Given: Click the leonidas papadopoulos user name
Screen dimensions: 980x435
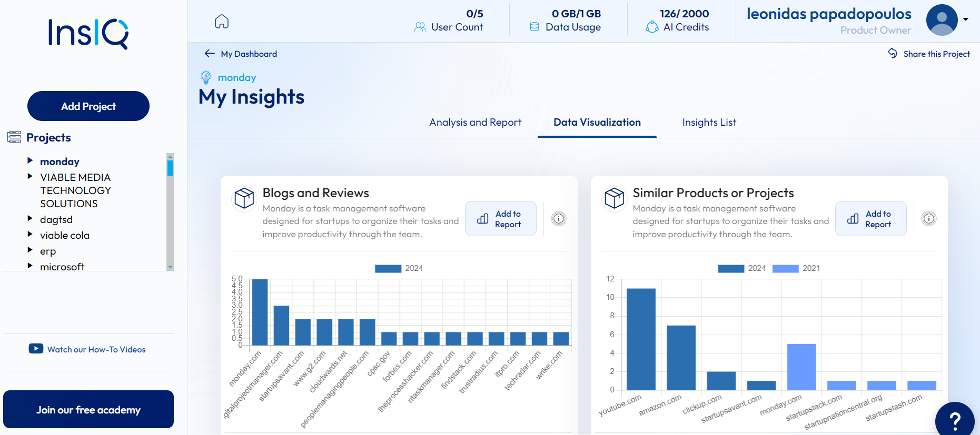Looking at the screenshot, I should click(x=829, y=14).
